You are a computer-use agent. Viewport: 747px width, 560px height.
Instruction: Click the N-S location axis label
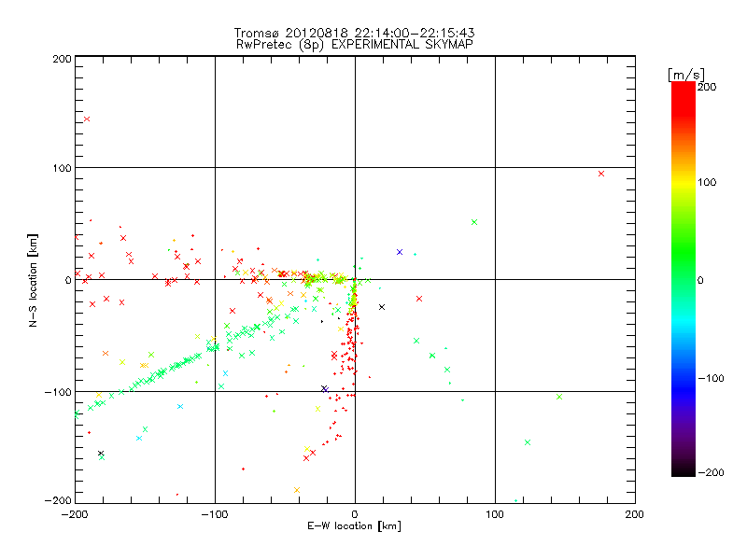click(x=35, y=280)
